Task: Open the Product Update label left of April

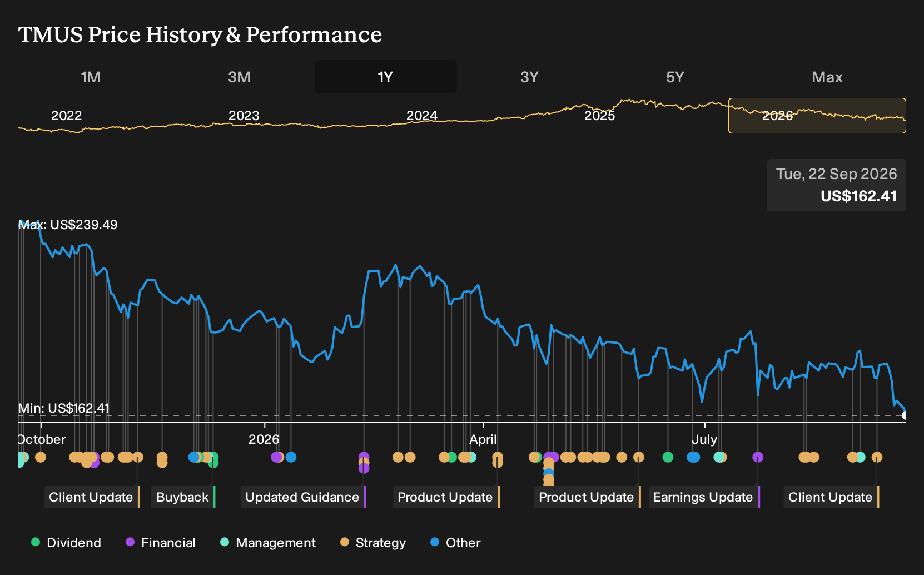Action: click(446, 497)
